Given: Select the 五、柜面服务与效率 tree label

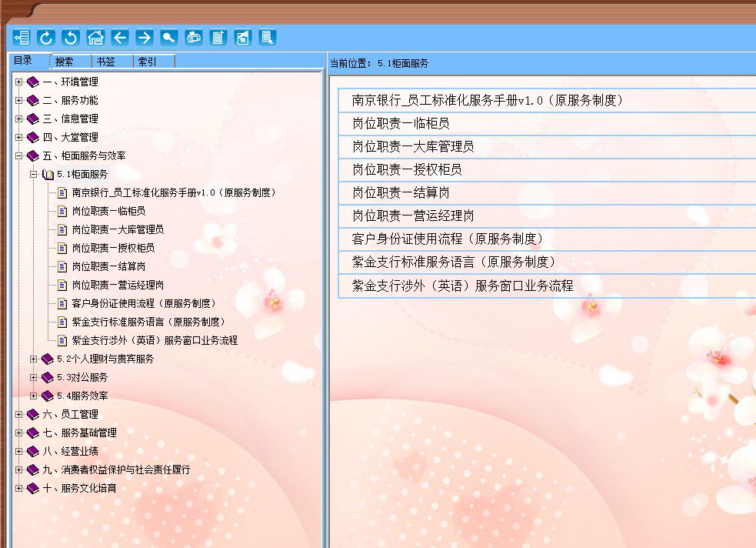Looking at the screenshot, I should pyautogui.click(x=84, y=155).
